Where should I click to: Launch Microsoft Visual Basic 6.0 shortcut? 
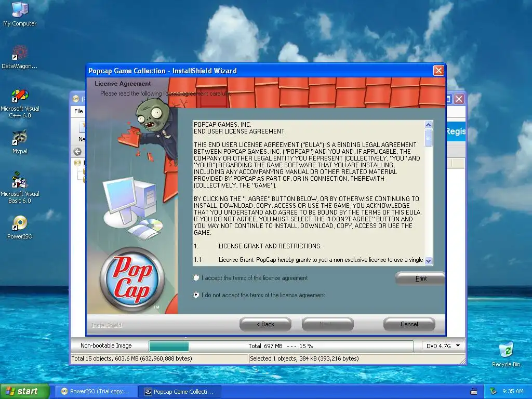tap(20, 188)
